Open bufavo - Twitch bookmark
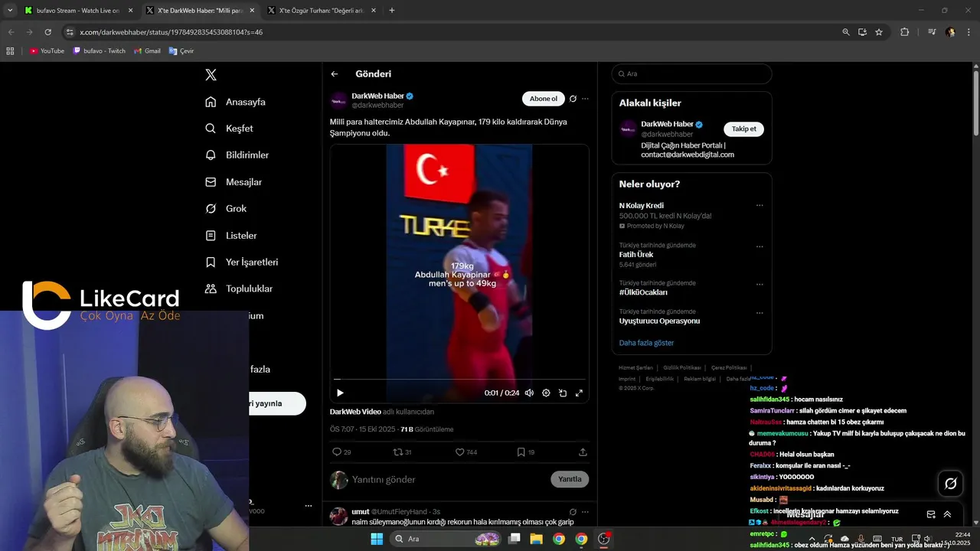Screen dimensions: 980x551 point(99,51)
